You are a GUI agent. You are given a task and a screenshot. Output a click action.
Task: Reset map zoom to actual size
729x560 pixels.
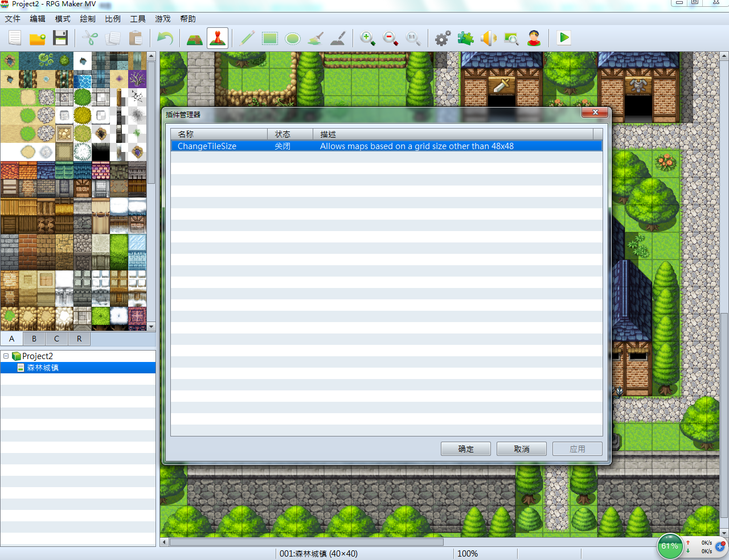click(x=413, y=38)
